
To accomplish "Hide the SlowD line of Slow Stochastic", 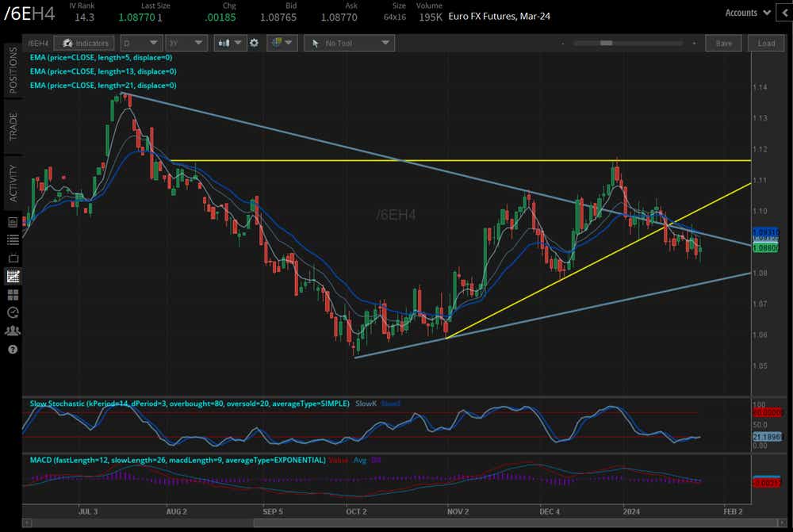I will click(390, 404).
